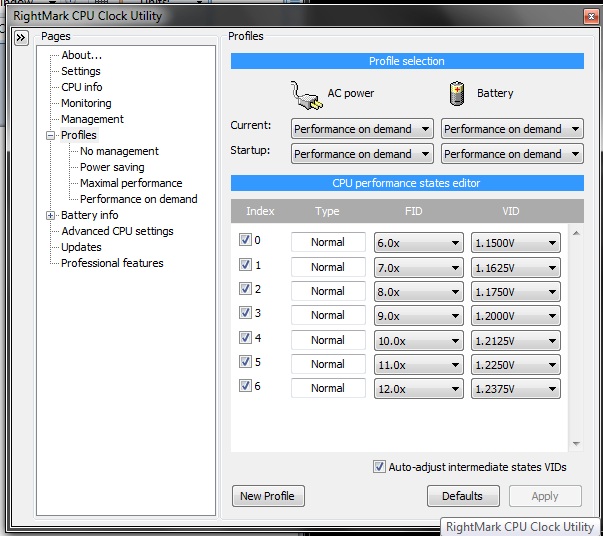Open the Management page

pyautogui.click(x=92, y=119)
